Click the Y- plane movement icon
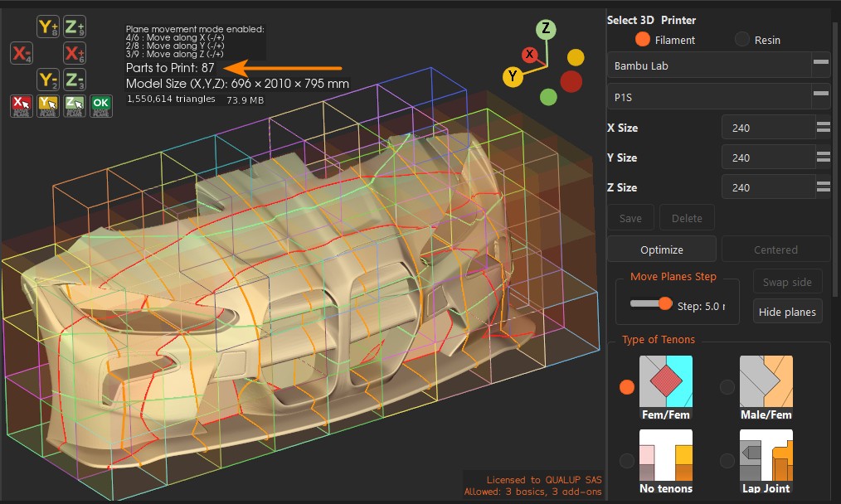The height and width of the screenshot is (504, 841). (48, 80)
